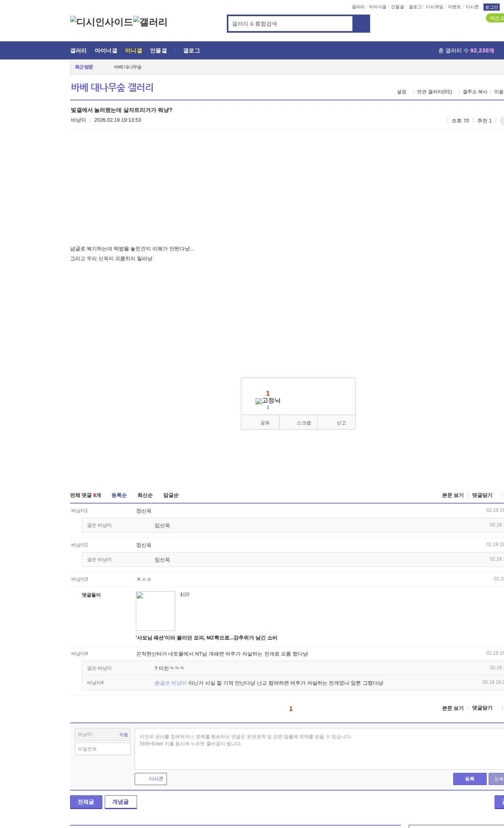Click the 고정닉 recommend icon
Viewport: 504px width, 828px height.
268,401
